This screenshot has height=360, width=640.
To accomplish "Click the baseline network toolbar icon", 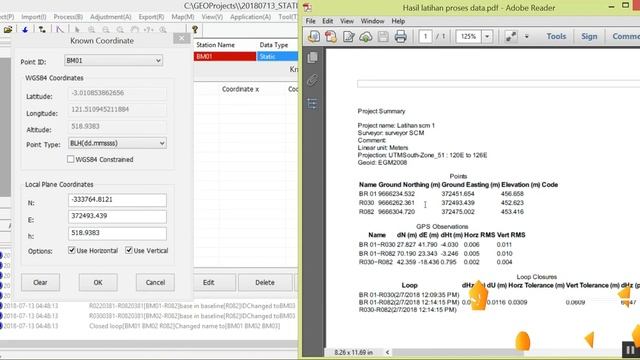I will (x=42, y=30).
